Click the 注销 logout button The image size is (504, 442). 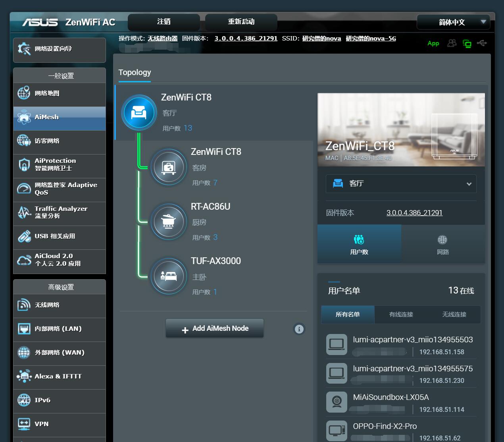click(x=164, y=22)
